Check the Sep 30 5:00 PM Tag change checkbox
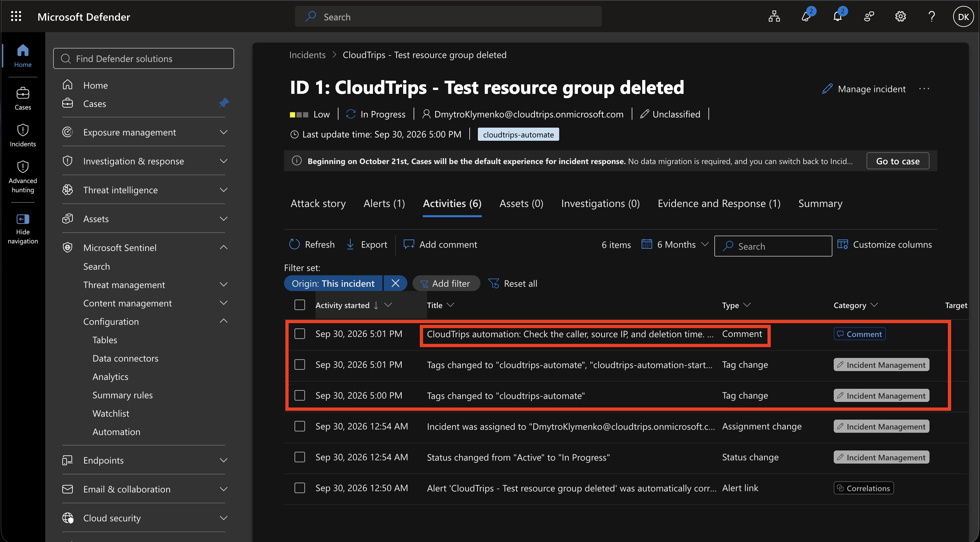 click(300, 395)
